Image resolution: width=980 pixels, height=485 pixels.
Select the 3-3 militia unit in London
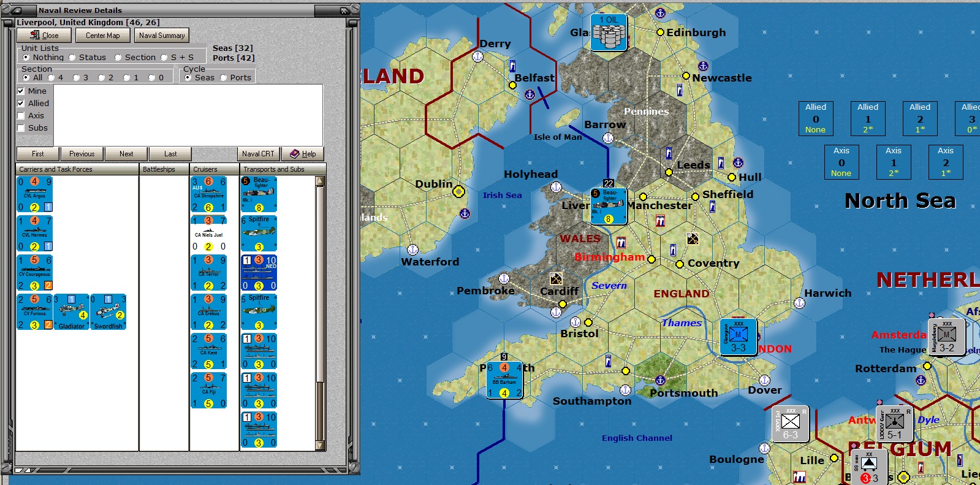coord(739,337)
